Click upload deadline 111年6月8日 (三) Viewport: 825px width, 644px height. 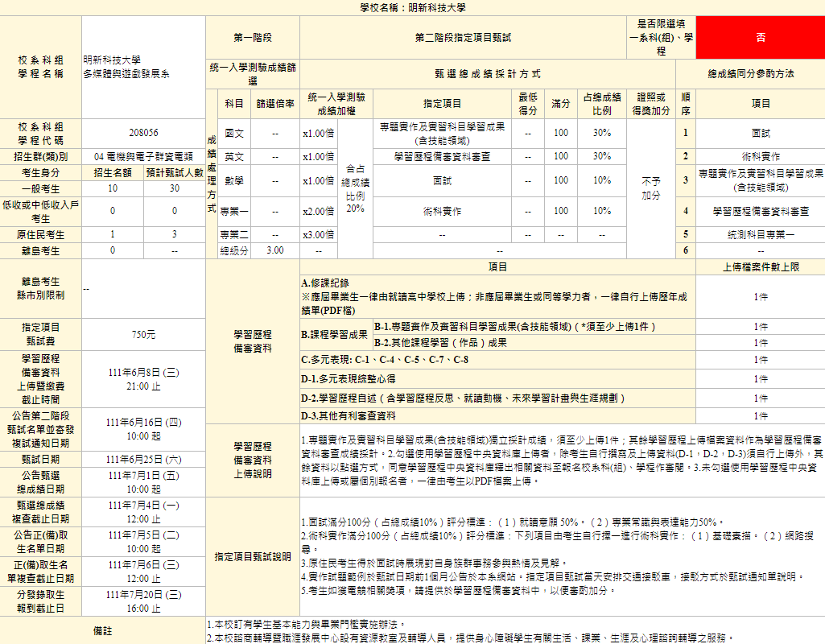pyautogui.click(x=143, y=373)
